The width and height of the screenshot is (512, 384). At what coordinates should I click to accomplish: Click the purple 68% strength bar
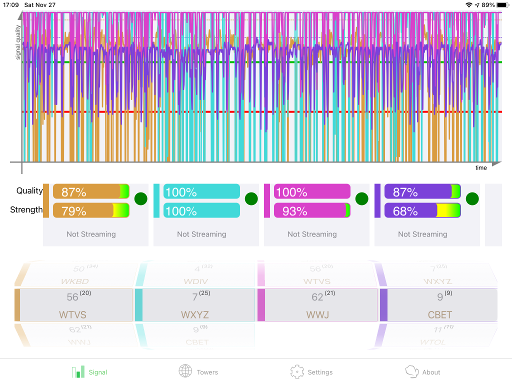pos(423,211)
